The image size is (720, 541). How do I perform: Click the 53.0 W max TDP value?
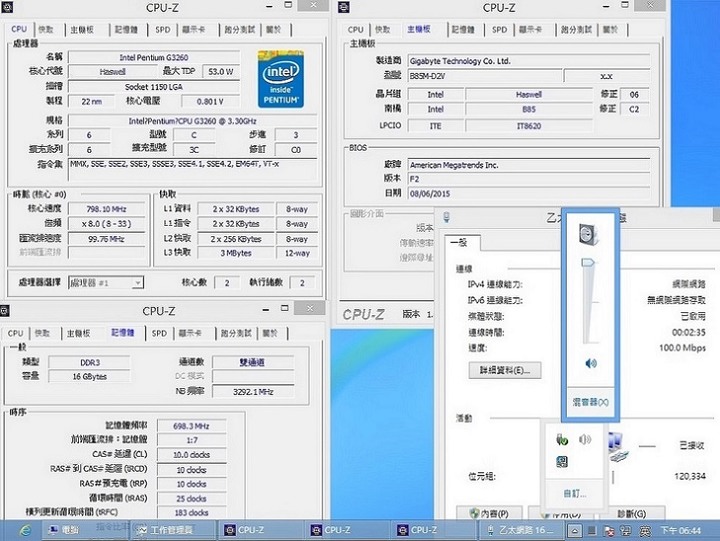[221, 71]
